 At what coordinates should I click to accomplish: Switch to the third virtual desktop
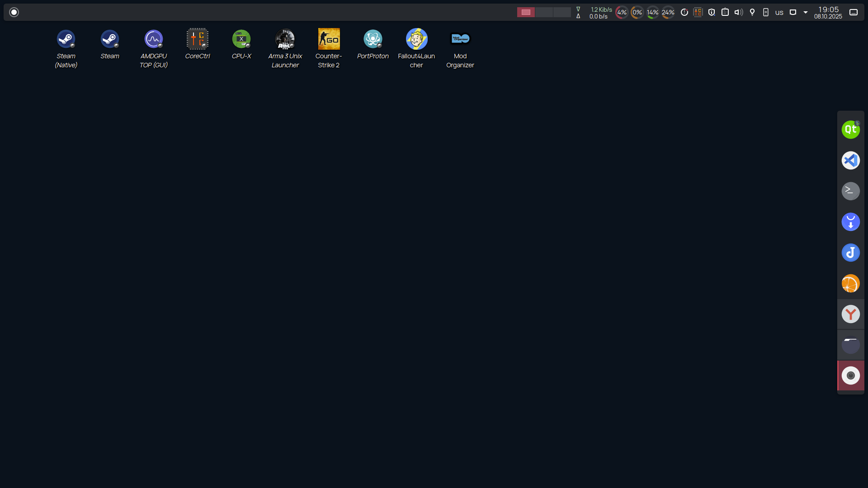coord(562,12)
